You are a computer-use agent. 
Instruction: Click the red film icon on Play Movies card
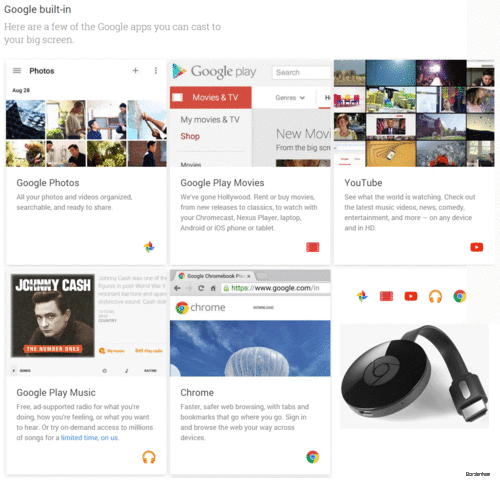click(313, 247)
